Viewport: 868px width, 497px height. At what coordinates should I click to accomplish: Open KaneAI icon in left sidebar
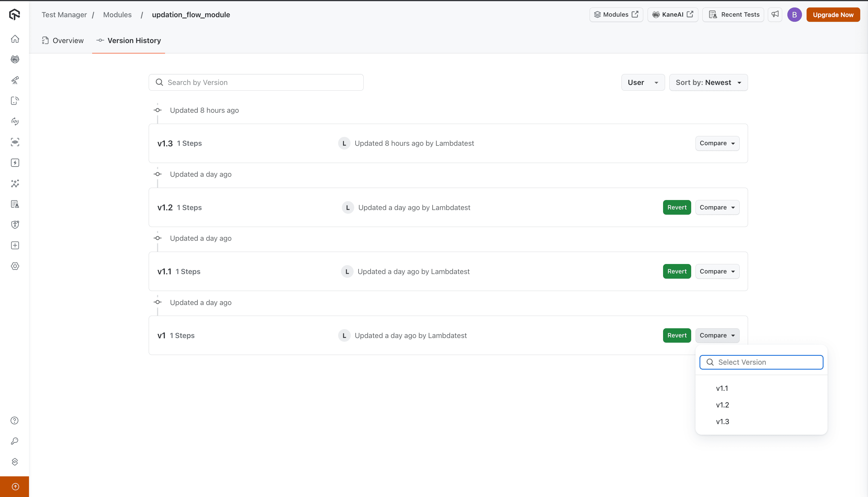[15, 59]
